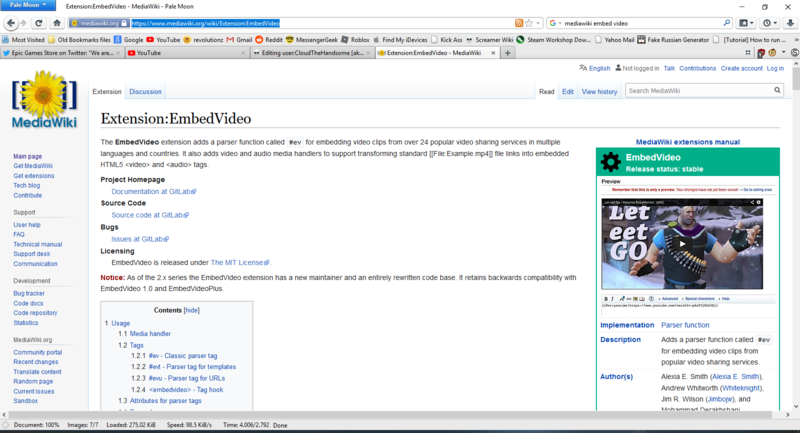
Task: Open the Old Bookmarks files folder
Action: (x=79, y=40)
